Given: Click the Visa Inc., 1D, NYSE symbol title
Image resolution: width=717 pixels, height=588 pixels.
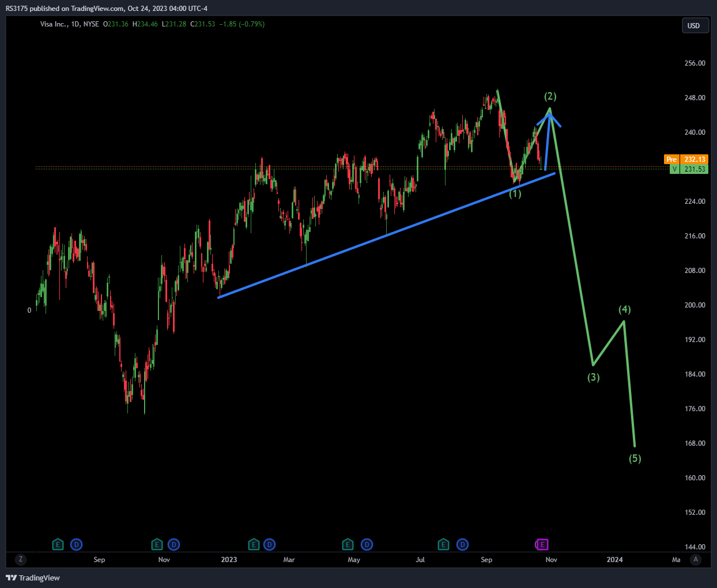Looking at the screenshot, I should pos(69,24).
